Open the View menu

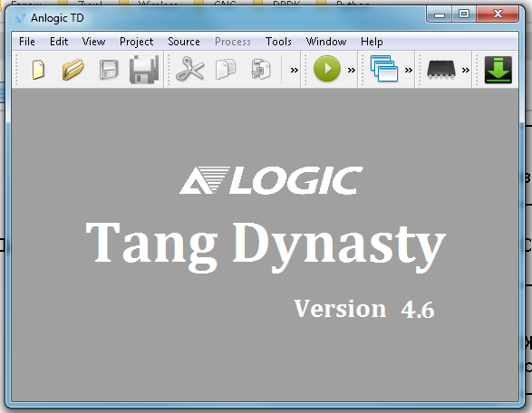pos(93,42)
